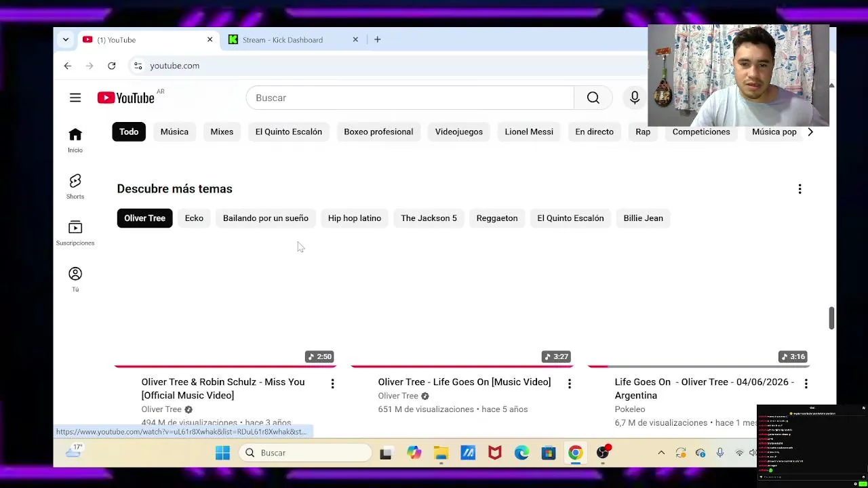Filter by Boxeo profesional
Viewport: 868px width, 488px height.
pos(378,132)
